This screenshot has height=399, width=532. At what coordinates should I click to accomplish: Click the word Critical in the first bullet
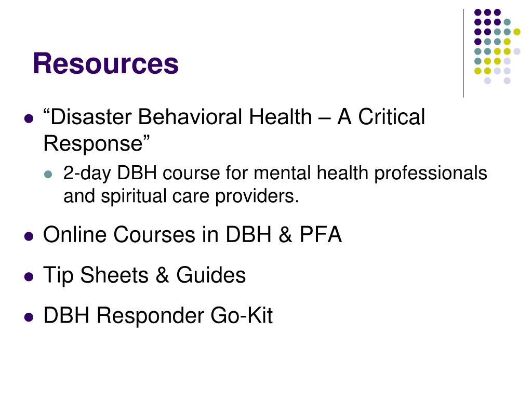coord(391,117)
